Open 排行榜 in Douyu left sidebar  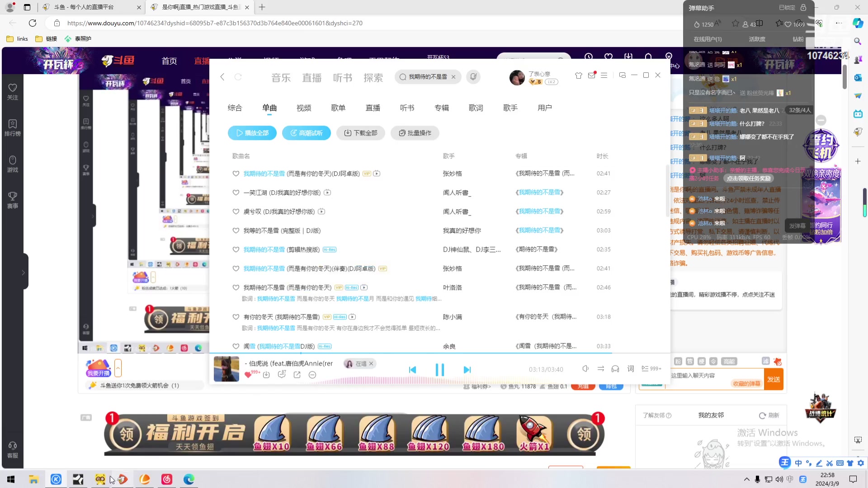coord(13,127)
